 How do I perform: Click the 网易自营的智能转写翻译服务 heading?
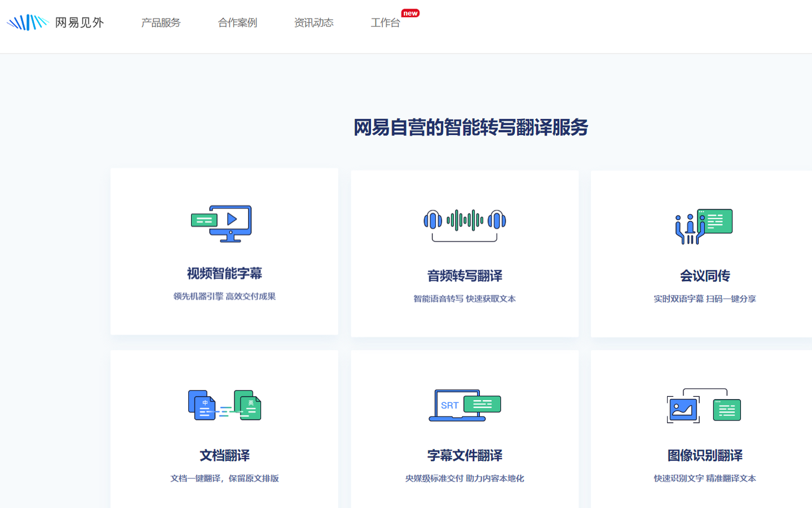[471, 128]
